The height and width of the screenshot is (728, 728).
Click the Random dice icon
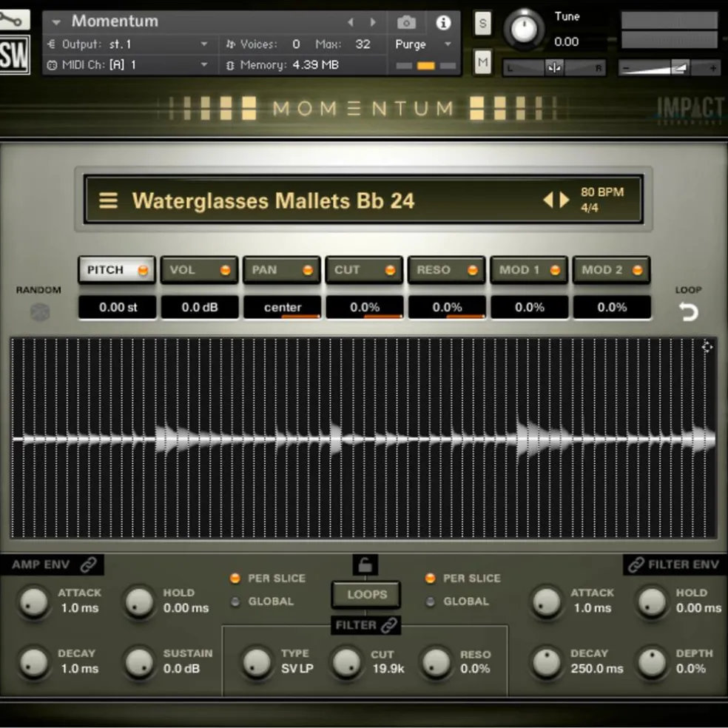click(x=40, y=312)
